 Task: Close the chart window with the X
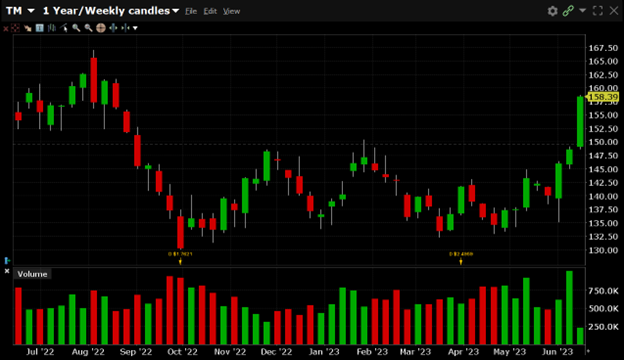click(x=614, y=11)
